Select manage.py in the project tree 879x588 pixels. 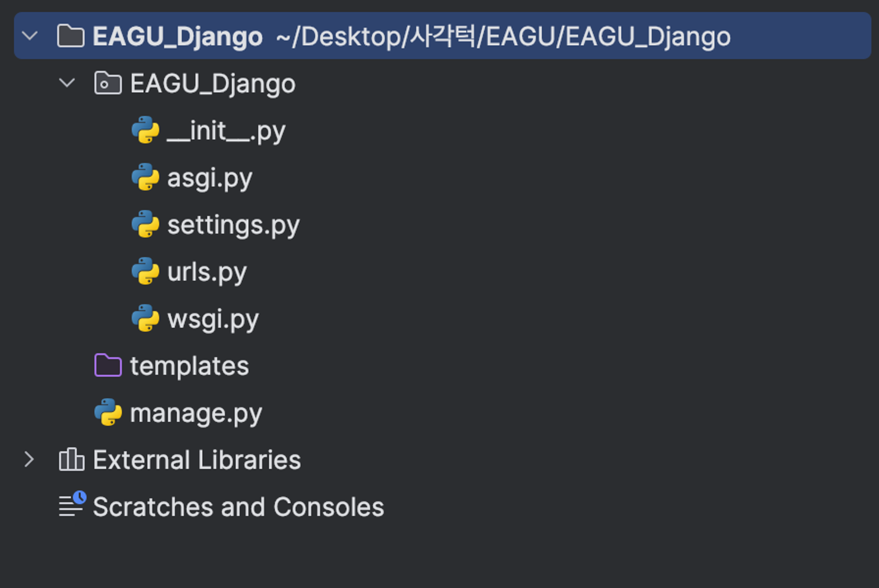[x=196, y=413]
